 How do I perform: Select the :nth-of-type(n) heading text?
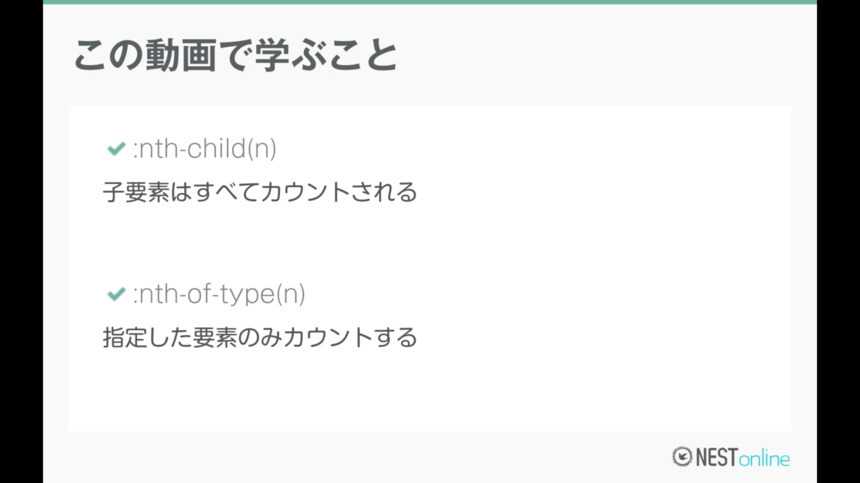pyautogui.click(x=219, y=294)
